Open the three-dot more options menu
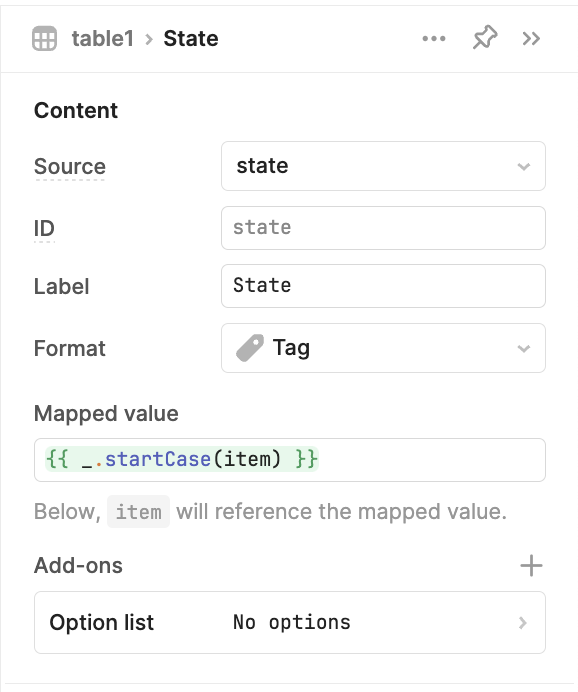Screen dimensions: 578x692 [x=434, y=39]
